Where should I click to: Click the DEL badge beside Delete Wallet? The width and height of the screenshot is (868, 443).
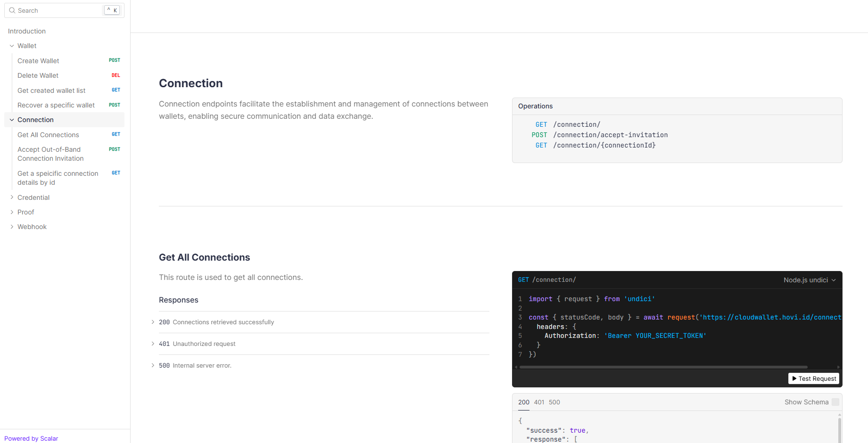[116, 75]
